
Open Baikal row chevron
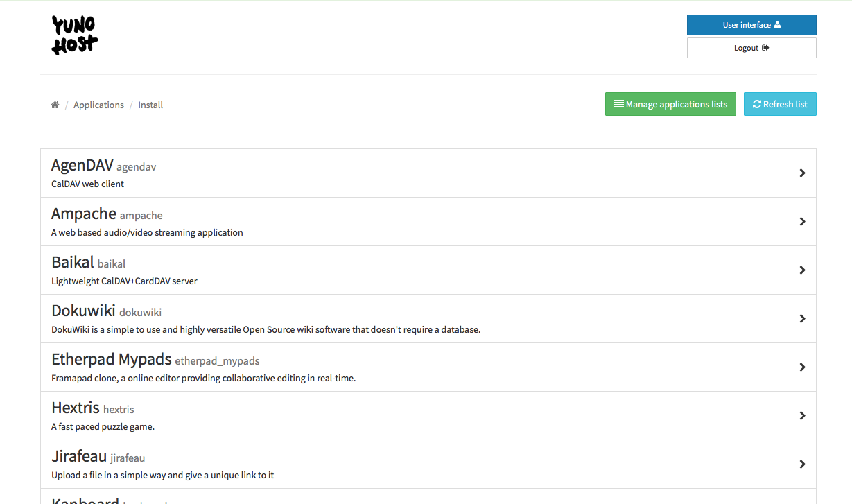tap(802, 270)
